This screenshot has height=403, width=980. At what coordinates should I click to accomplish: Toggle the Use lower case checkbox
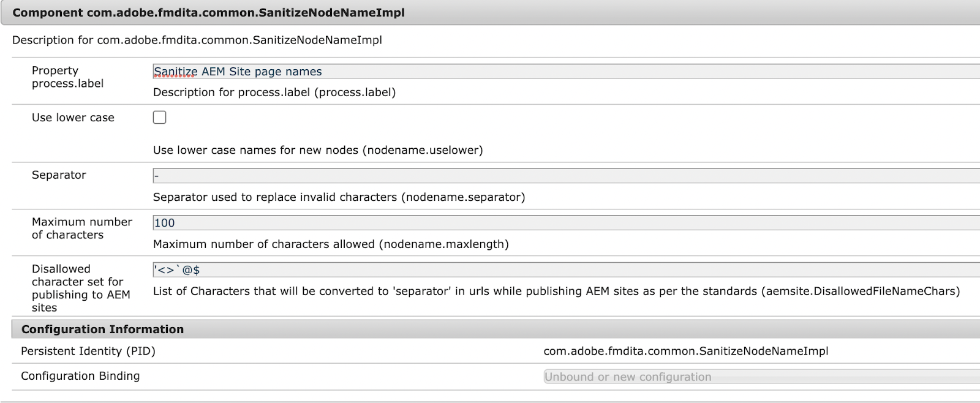tap(160, 117)
